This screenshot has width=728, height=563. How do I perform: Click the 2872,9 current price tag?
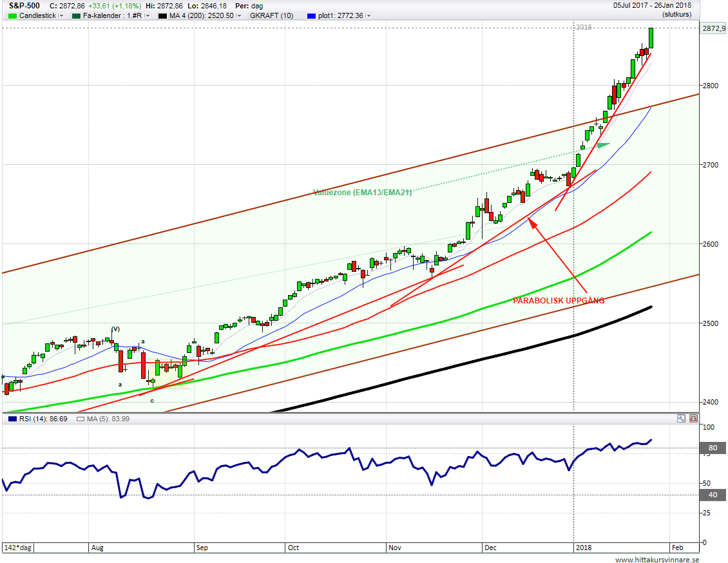[x=713, y=28]
